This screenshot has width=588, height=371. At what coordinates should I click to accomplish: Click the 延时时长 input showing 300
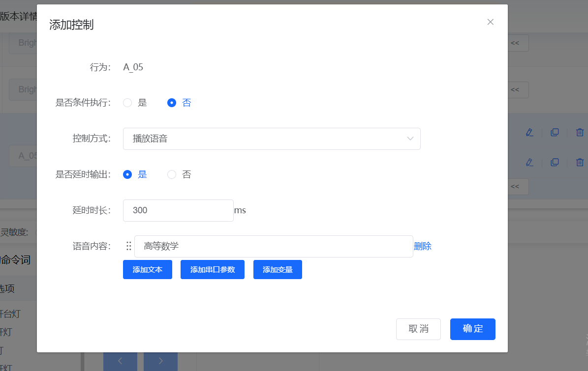click(x=178, y=210)
